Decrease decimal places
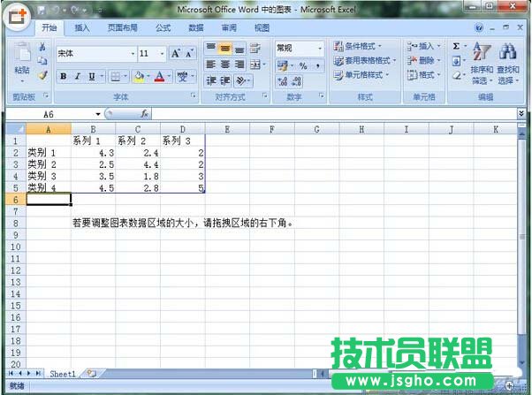The height and width of the screenshot is (395, 532). (296, 81)
